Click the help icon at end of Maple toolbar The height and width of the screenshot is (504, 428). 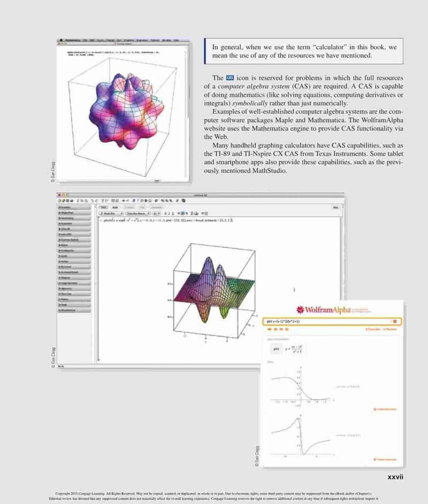click(x=184, y=201)
